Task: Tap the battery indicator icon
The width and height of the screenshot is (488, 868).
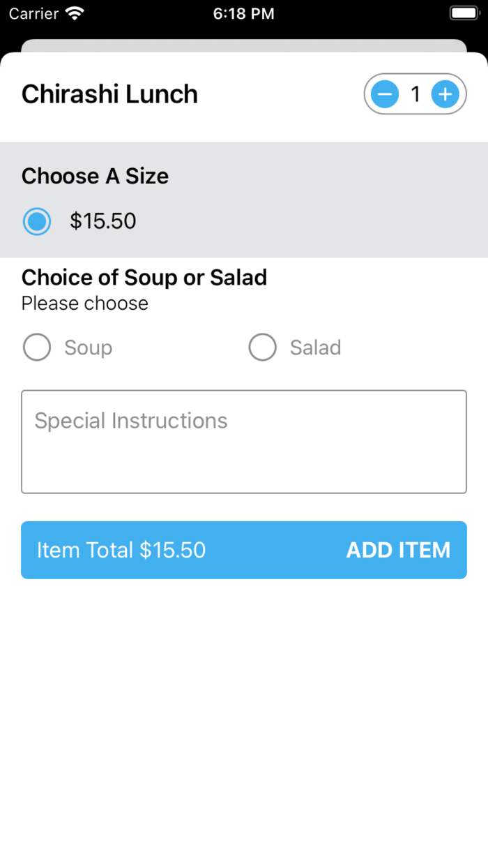Action: click(x=464, y=13)
